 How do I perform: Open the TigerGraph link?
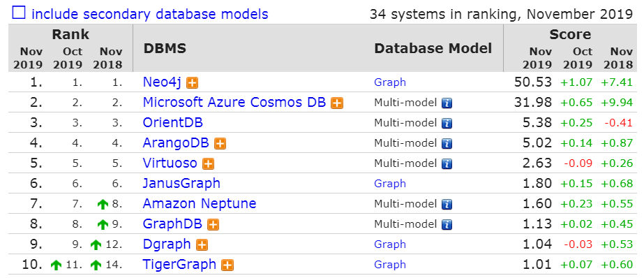tap(179, 264)
